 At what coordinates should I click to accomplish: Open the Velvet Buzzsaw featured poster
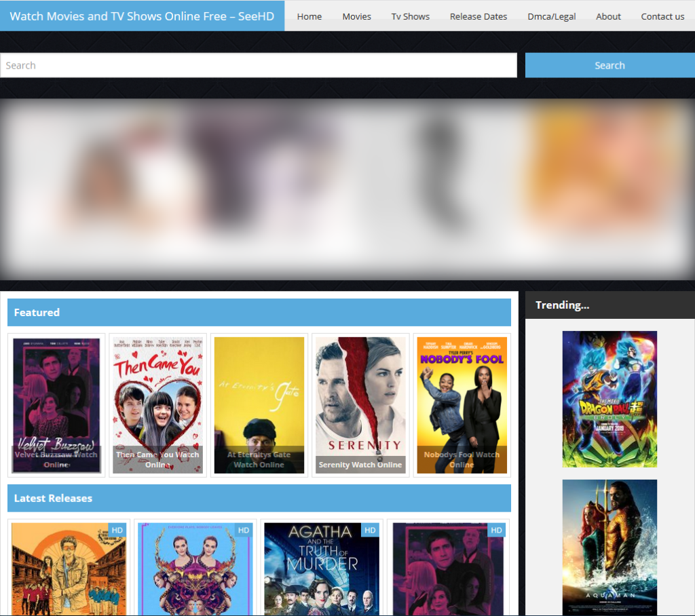tap(56, 405)
